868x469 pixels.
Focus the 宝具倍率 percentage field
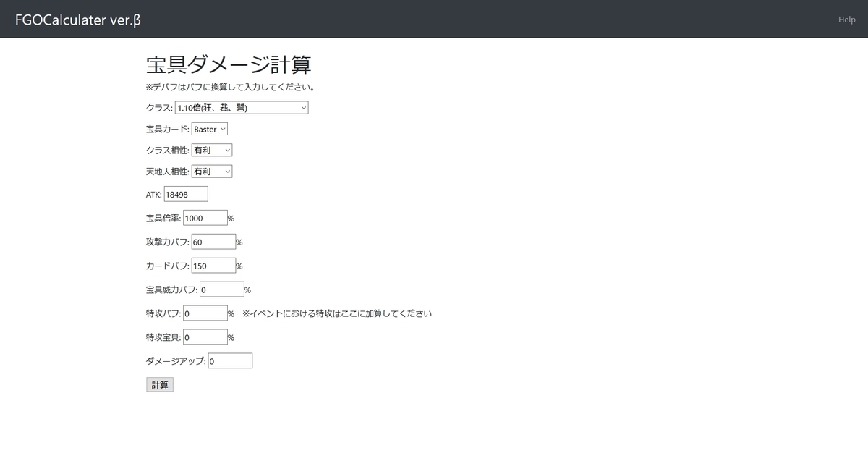point(205,218)
